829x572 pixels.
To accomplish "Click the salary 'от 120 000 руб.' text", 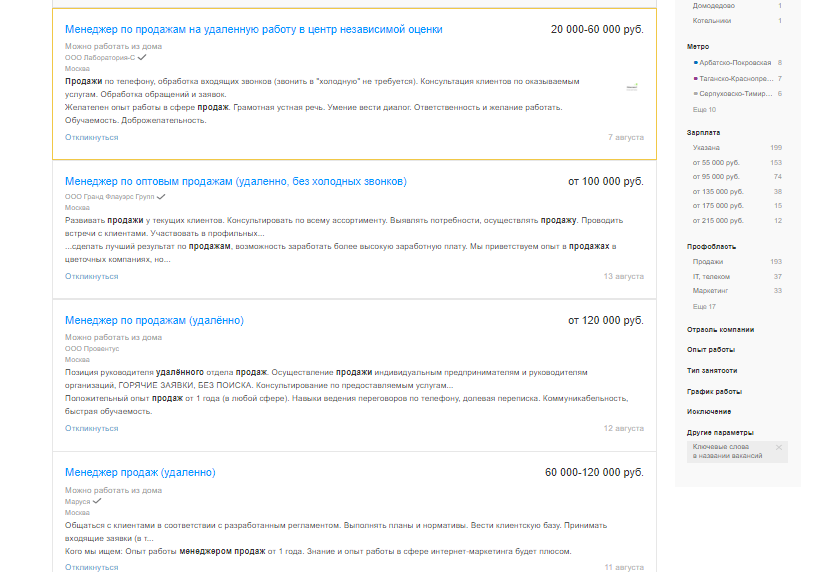I will 606,320.
